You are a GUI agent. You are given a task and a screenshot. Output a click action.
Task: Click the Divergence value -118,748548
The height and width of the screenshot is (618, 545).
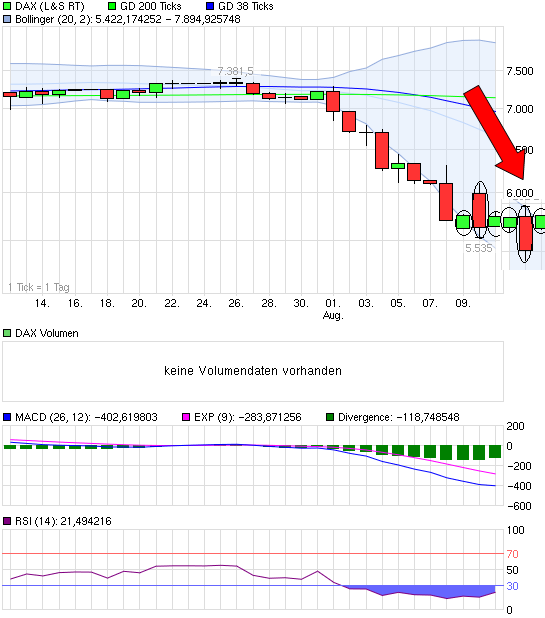pos(428,417)
